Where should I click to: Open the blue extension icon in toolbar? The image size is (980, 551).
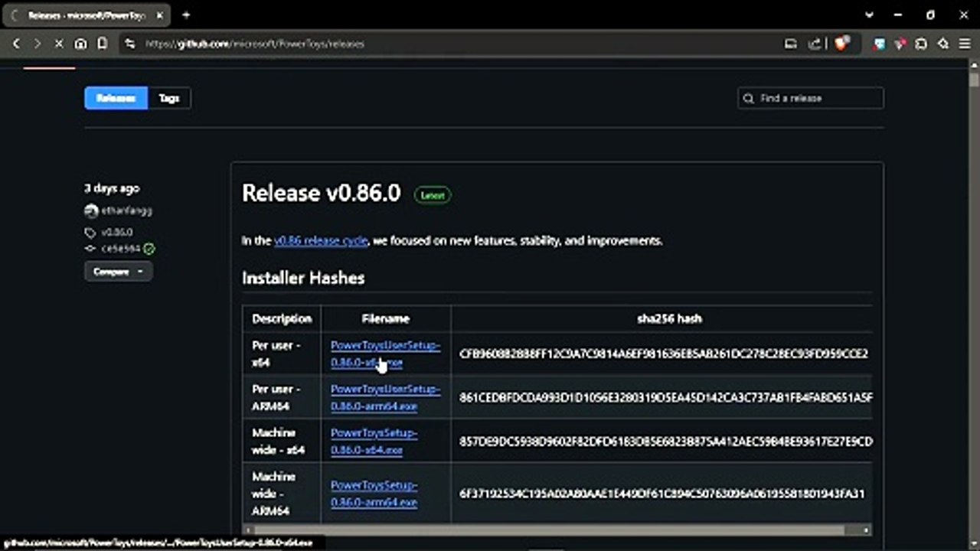coord(880,44)
